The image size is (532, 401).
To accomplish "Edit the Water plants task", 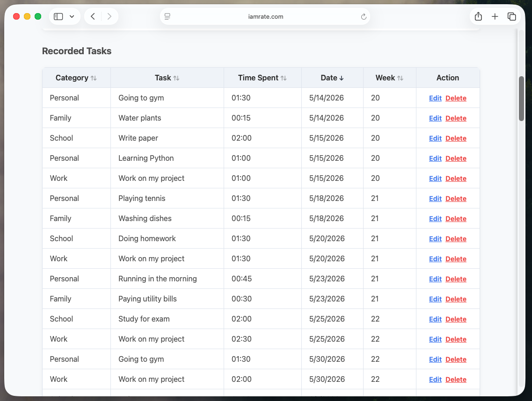I will 435,118.
